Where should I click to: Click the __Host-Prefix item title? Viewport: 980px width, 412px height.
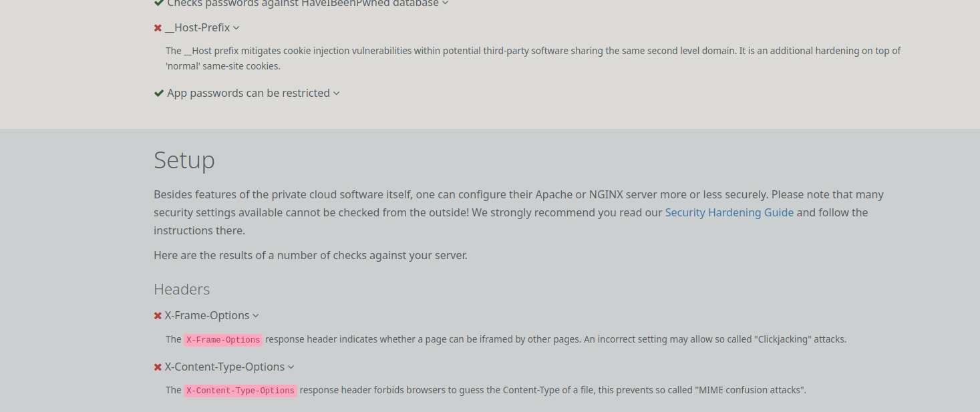[x=197, y=28]
